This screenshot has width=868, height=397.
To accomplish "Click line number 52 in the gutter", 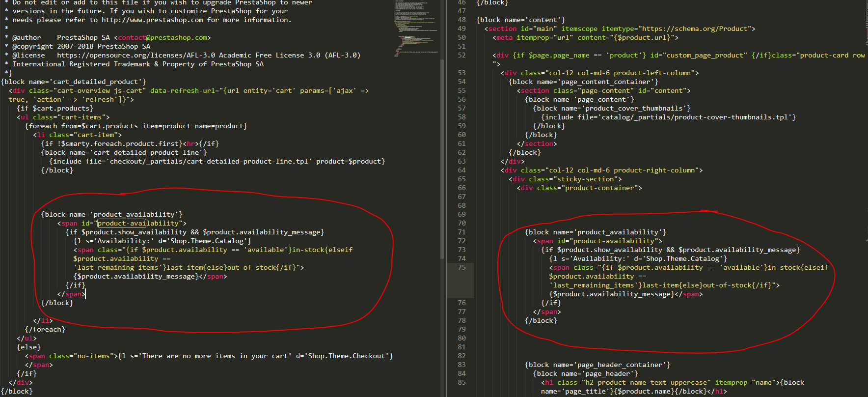I will click(461, 56).
